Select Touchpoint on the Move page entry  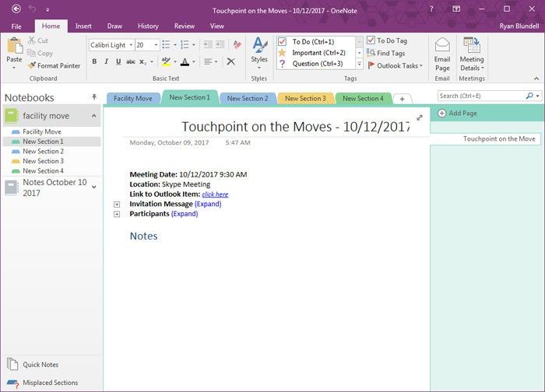pos(485,139)
